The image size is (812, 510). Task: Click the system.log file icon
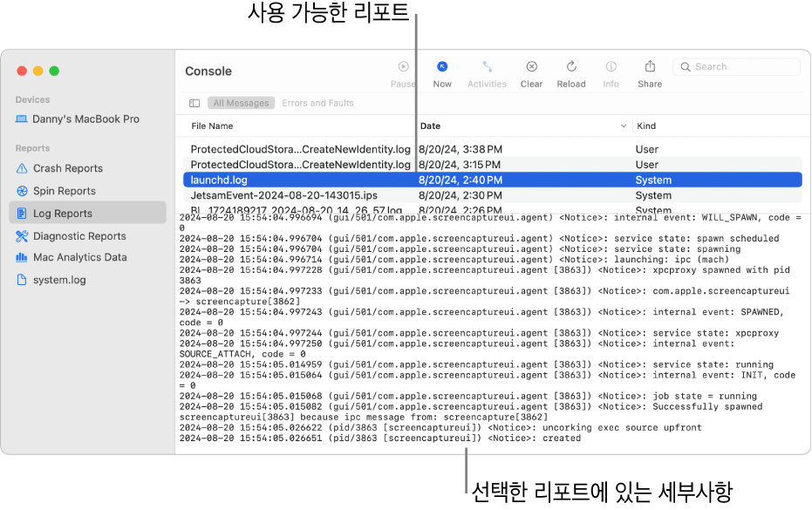click(22, 280)
